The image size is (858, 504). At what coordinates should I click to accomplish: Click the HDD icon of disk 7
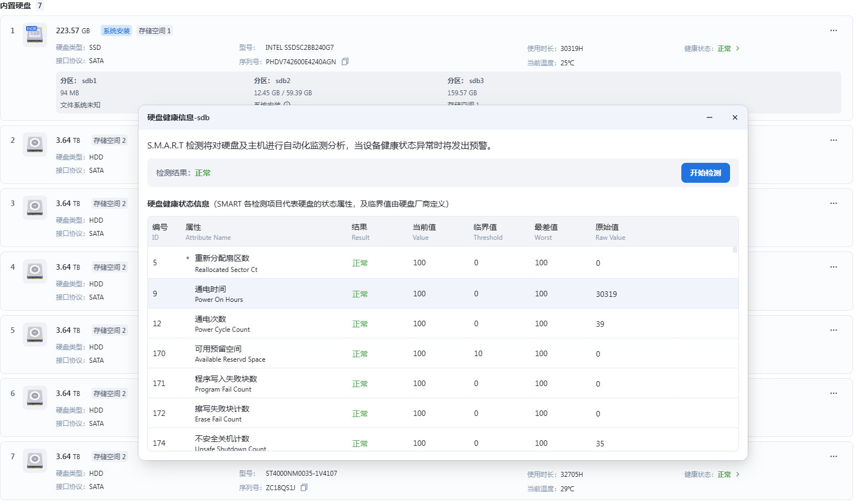click(x=34, y=461)
